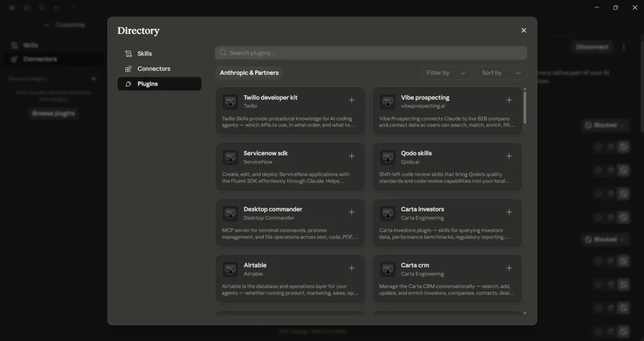Screen dimensions: 644x341
Task: Open the Qodo skills title
Action: pos(416,153)
